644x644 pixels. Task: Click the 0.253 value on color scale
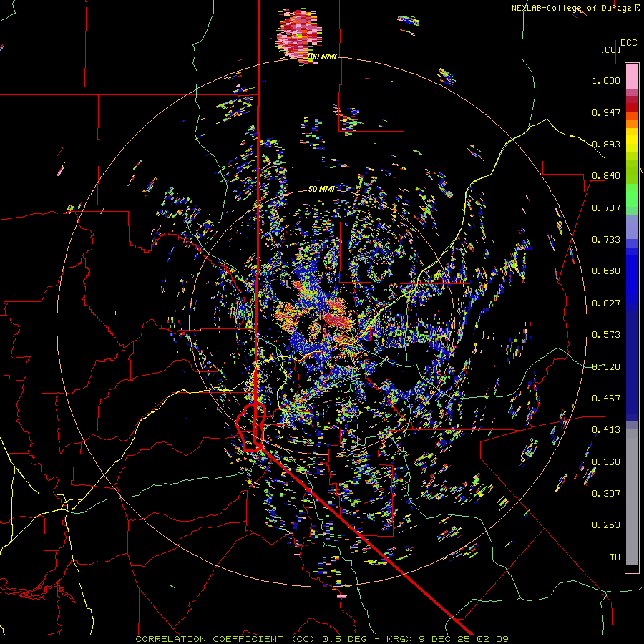click(x=606, y=525)
